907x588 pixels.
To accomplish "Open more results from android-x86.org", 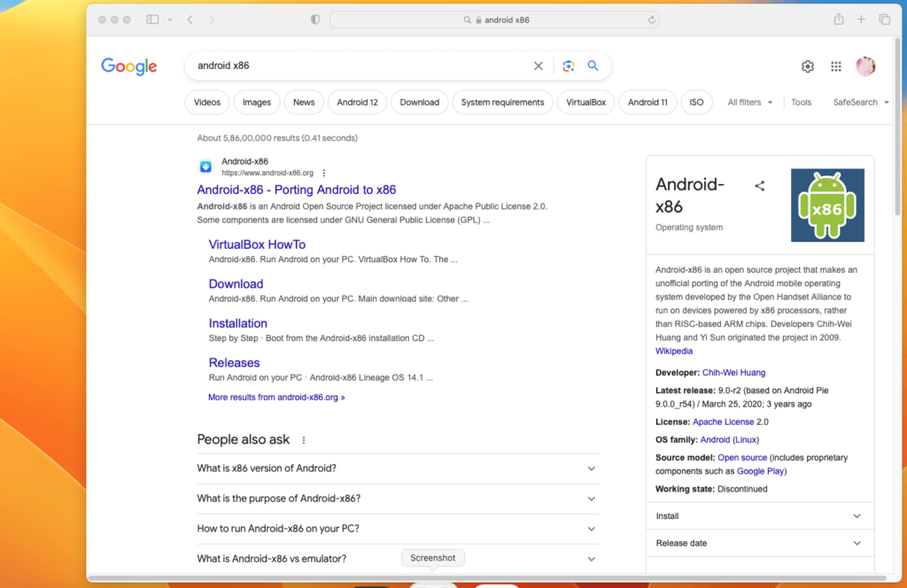I will point(275,396).
